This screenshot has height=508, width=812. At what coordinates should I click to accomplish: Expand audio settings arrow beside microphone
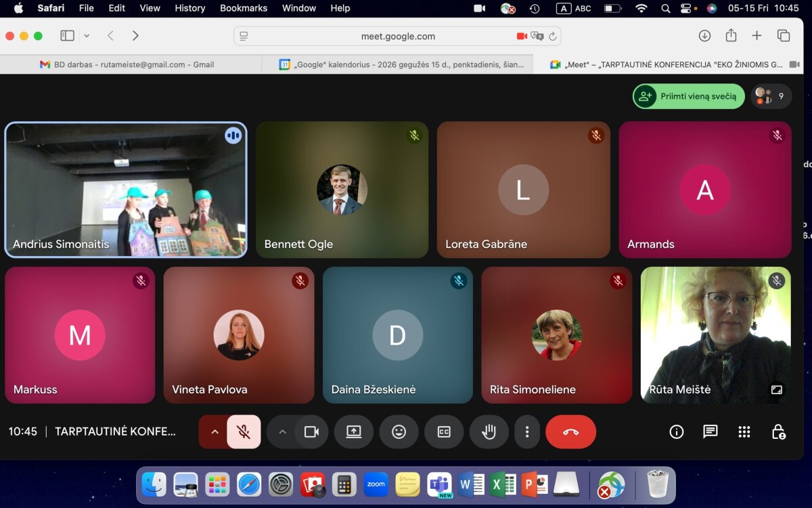click(215, 432)
